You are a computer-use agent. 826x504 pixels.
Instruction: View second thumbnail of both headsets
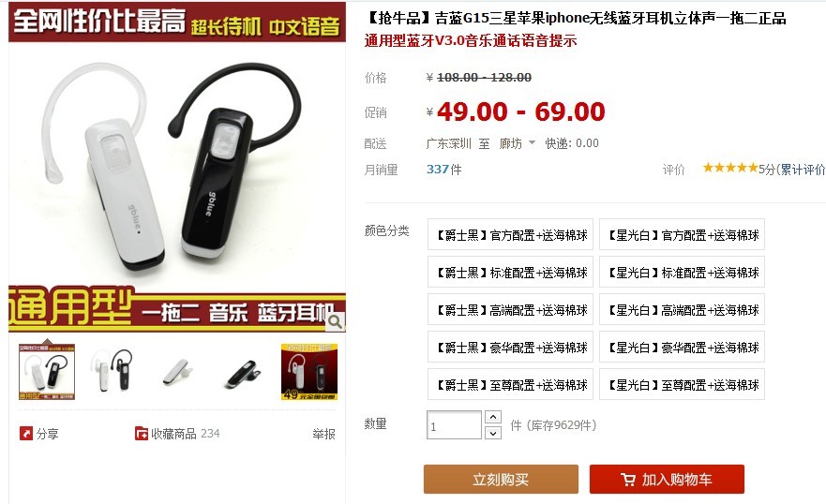tap(113, 371)
